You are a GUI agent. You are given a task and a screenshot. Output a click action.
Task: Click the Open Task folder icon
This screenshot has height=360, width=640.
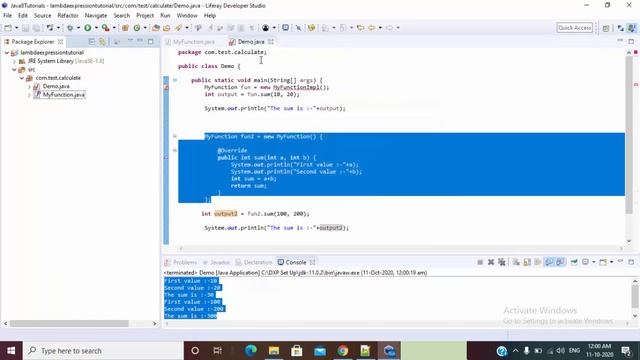pyautogui.click(x=167, y=28)
